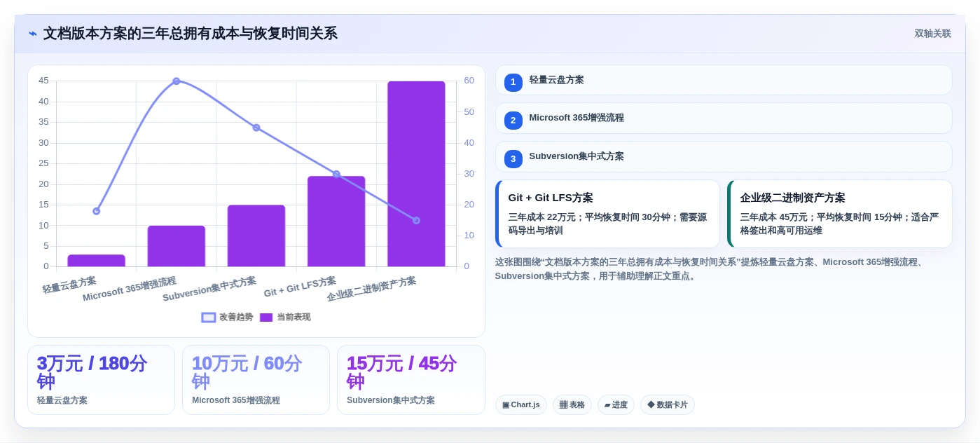Click the 双轴关联 label
980x443 pixels.
click(x=932, y=34)
